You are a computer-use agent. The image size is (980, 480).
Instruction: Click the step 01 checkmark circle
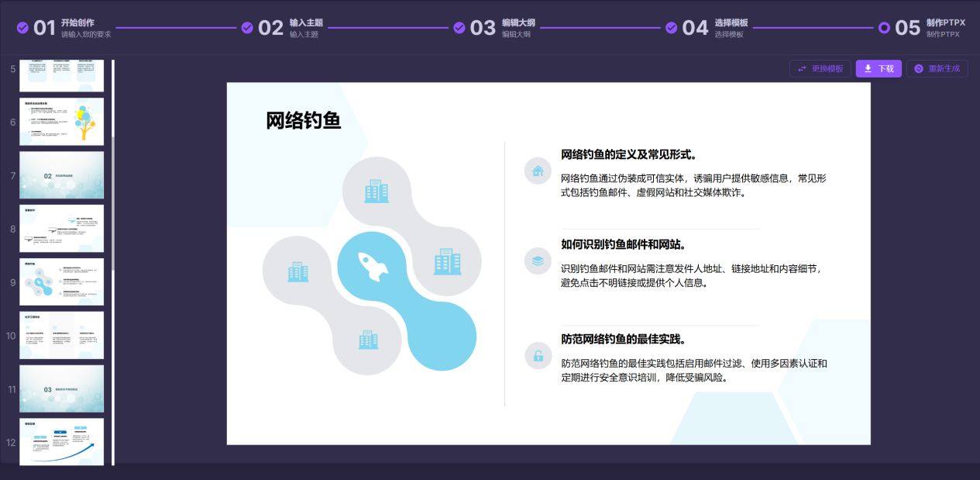22,28
